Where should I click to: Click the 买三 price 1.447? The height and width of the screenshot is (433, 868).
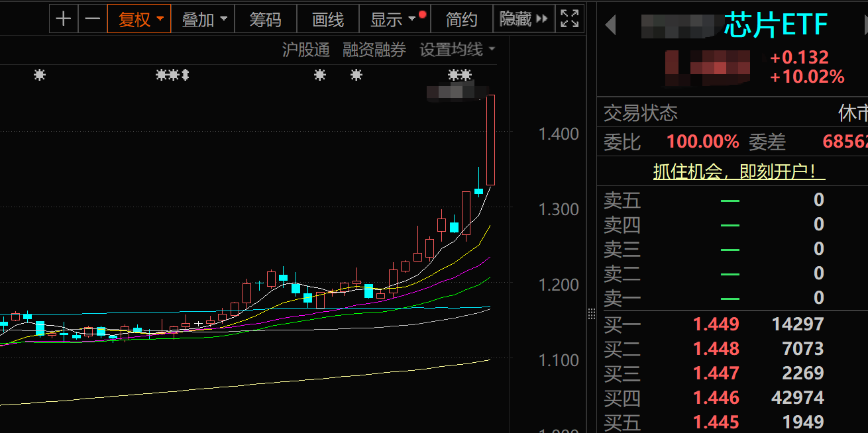click(716, 373)
